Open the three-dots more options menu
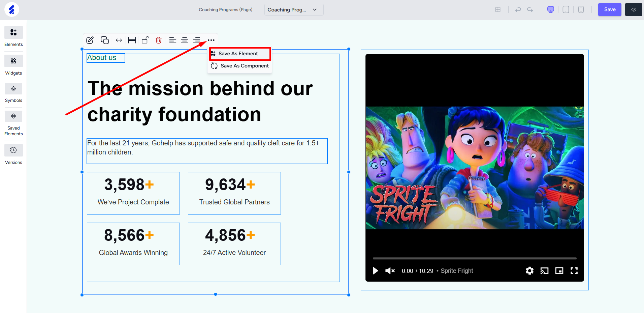Image resolution: width=644 pixels, height=313 pixels. coord(211,40)
